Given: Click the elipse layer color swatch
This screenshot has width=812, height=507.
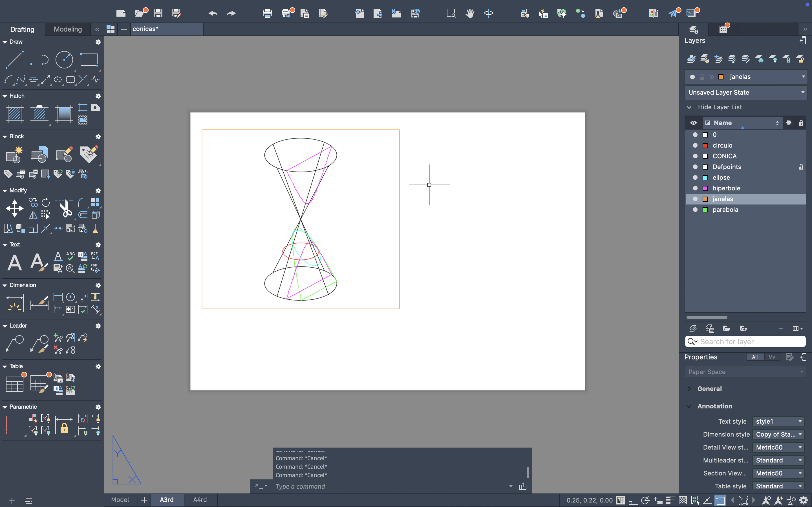Looking at the screenshot, I should pyautogui.click(x=705, y=178).
